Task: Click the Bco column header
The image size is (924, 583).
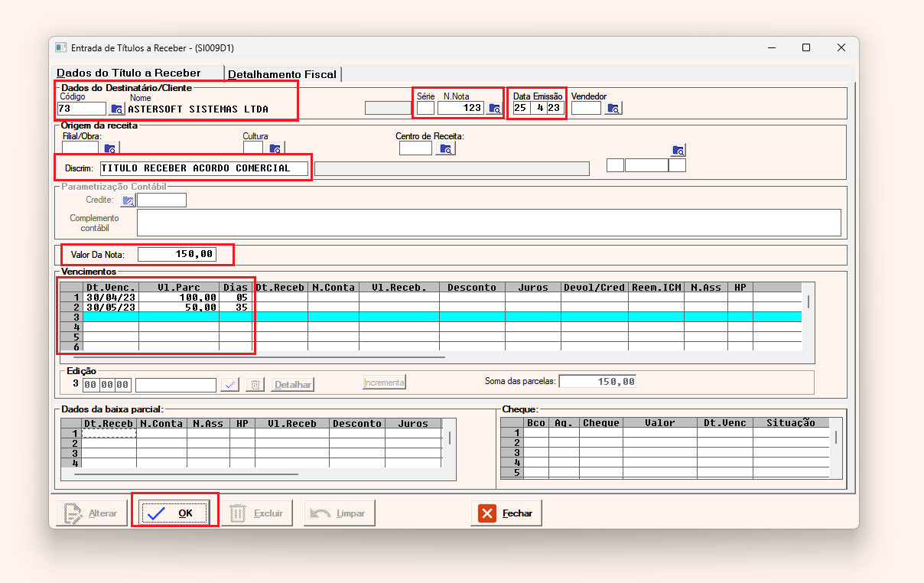Action: (536, 422)
